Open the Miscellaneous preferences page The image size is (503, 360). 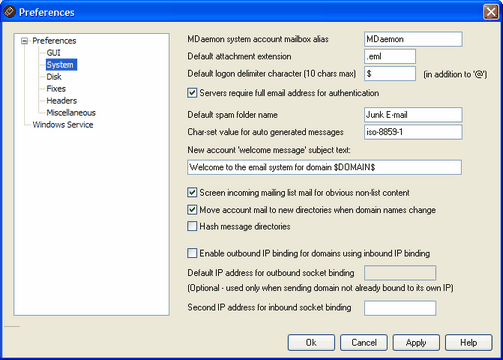(71, 113)
